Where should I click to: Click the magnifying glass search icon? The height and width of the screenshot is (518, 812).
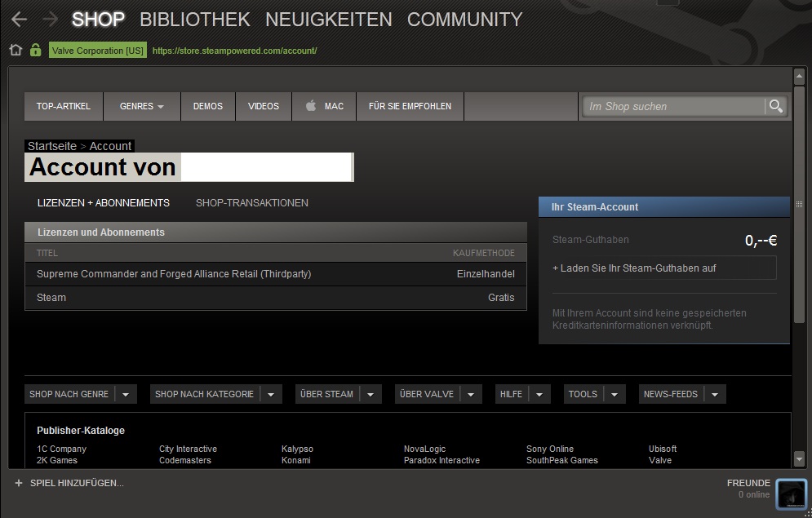(x=775, y=106)
